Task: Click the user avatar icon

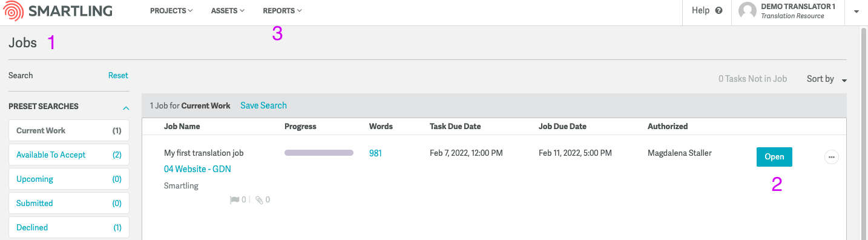Action: (748, 11)
